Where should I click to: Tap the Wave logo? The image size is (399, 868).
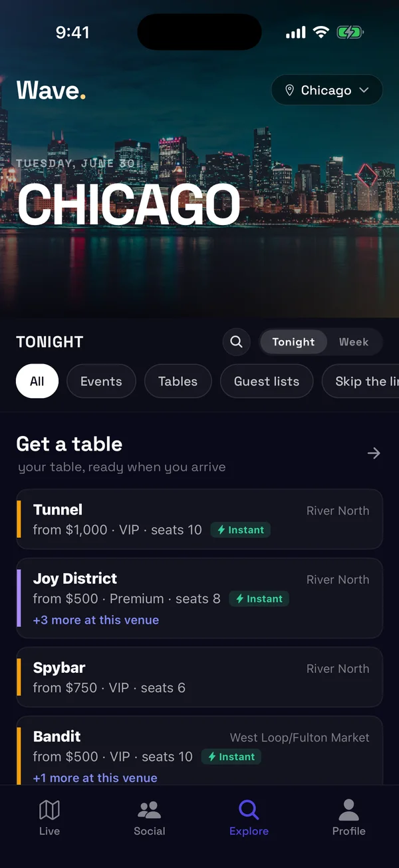51,90
